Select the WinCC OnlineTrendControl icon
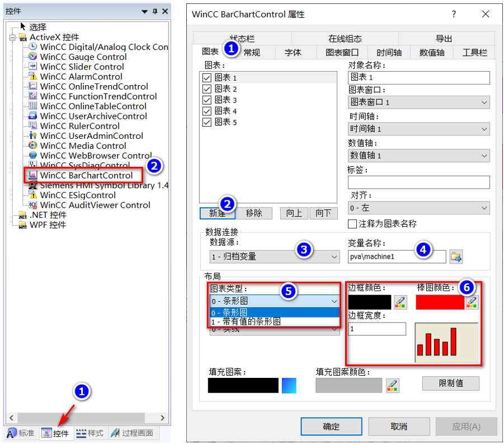 coord(33,86)
